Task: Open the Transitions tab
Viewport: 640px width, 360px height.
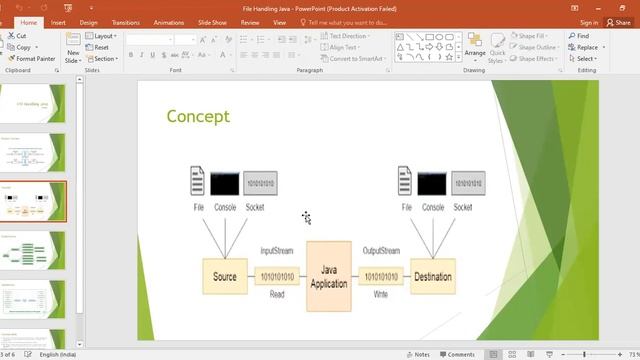Action: [x=126, y=22]
